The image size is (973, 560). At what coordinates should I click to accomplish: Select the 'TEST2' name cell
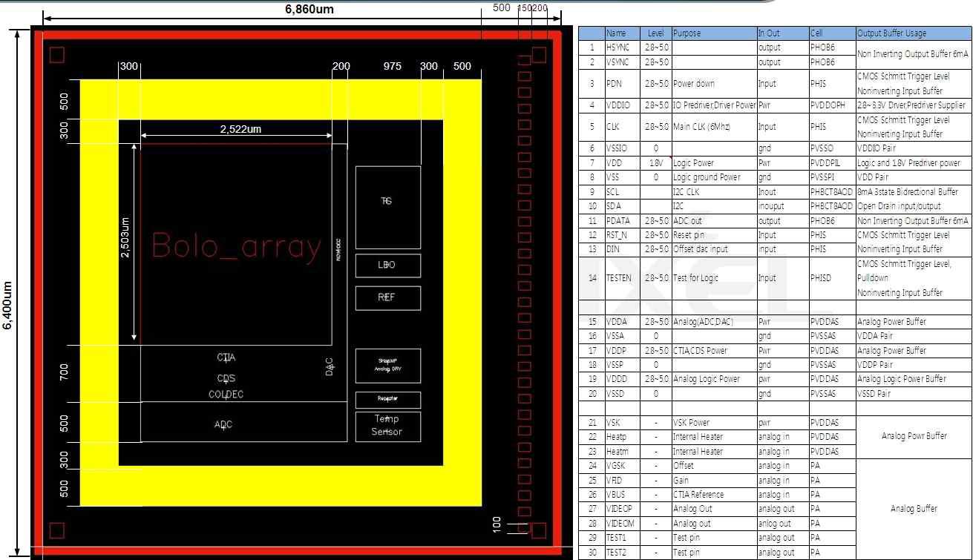(x=622, y=553)
